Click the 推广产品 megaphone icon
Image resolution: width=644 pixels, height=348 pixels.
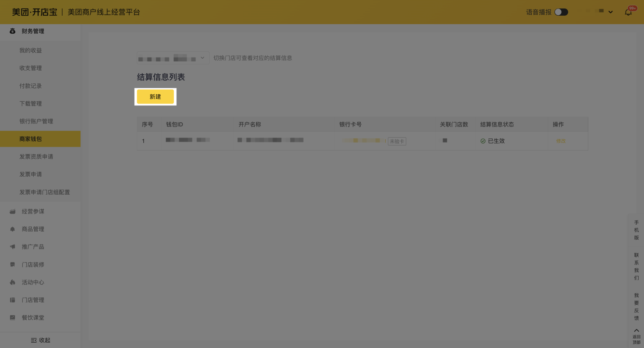[x=13, y=247]
